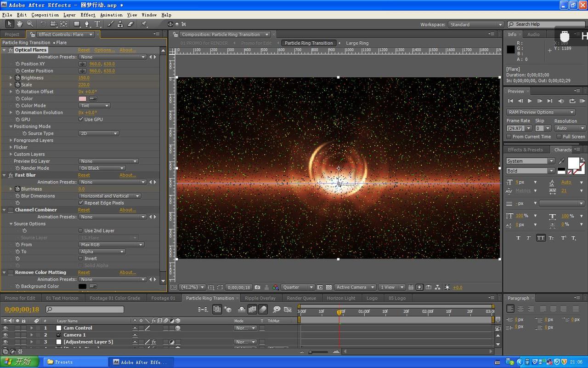Screen dimensions: 588x368
Task: Enable the Use 2nd Layer checkbox
Action: 81,230
